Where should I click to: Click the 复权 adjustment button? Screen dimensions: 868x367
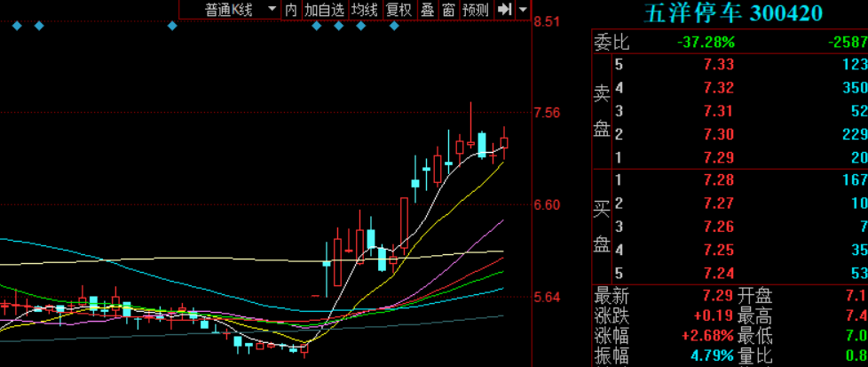point(398,10)
